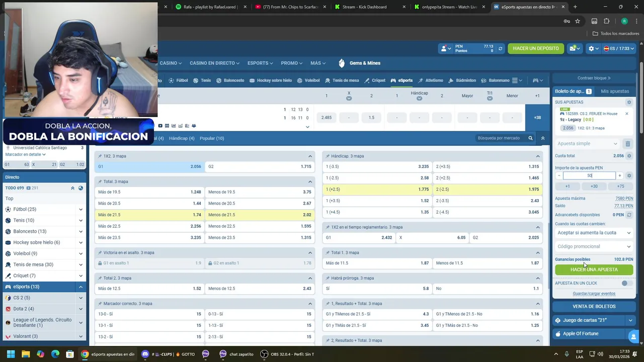Switch to the Popular (10) market tab
The height and width of the screenshot is (362, 644).
(212, 138)
